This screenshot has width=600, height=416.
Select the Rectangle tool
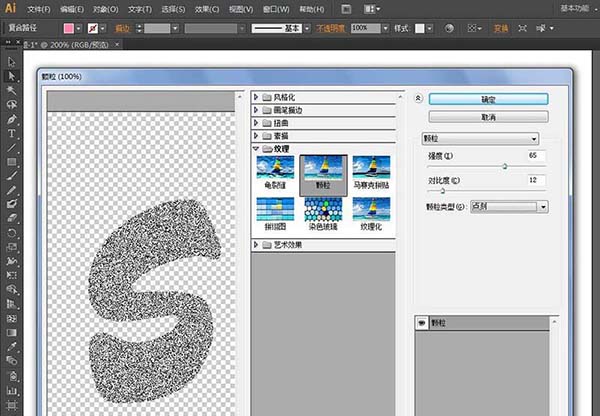[x=11, y=162]
